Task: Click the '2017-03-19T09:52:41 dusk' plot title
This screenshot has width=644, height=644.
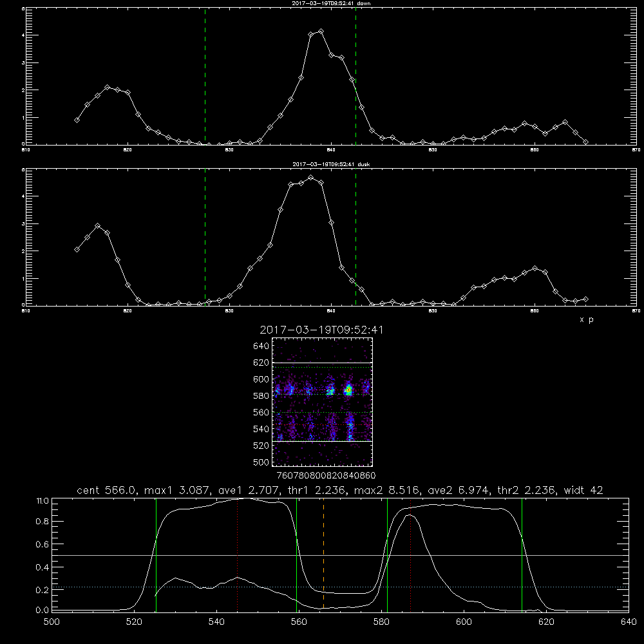Action: click(331, 164)
